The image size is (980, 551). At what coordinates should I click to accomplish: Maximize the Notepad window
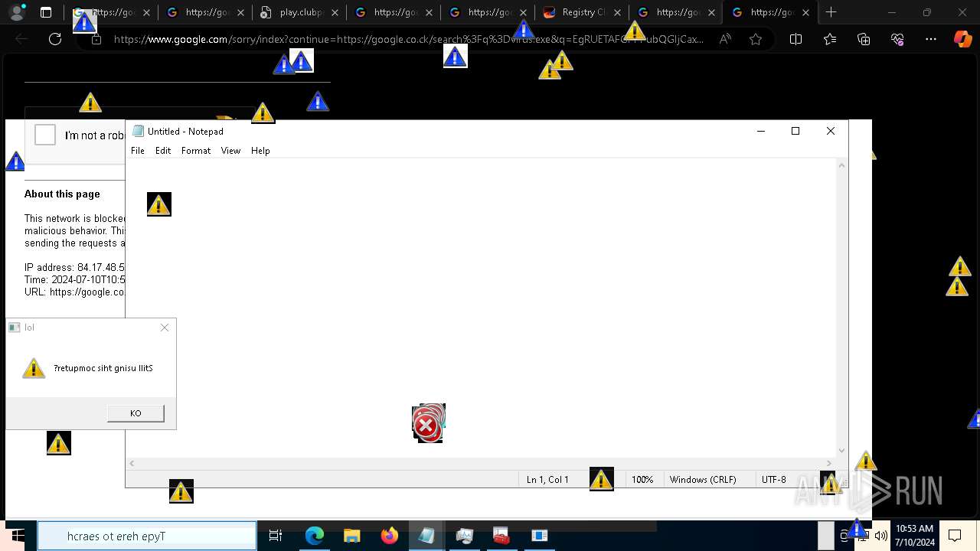(795, 131)
